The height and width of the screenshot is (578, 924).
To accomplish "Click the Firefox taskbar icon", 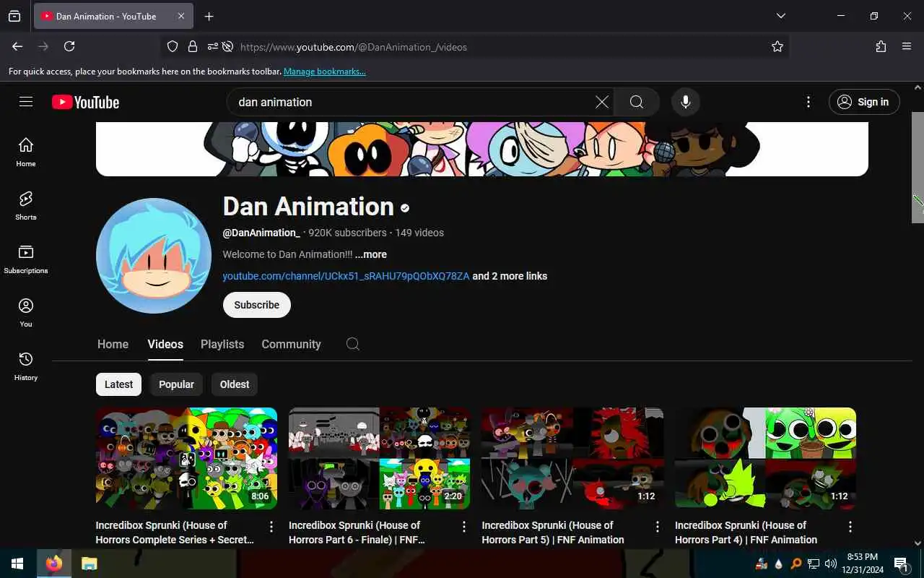I will pyautogui.click(x=54, y=564).
